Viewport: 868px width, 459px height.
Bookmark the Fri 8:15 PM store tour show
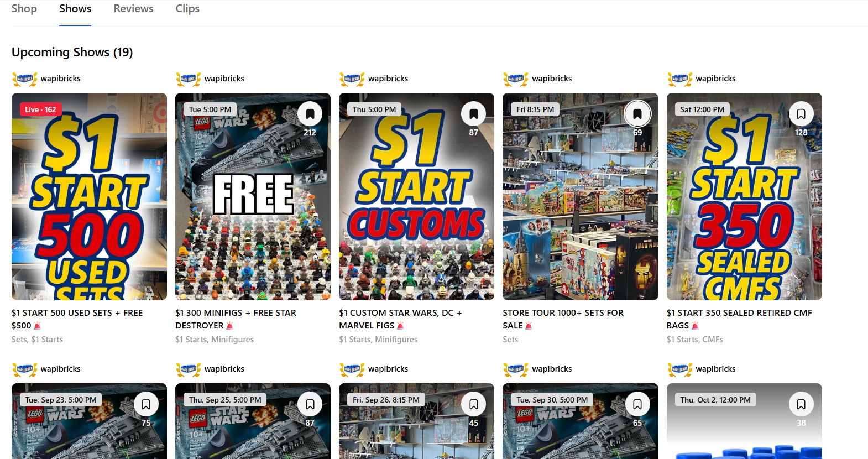pyautogui.click(x=637, y=114)
